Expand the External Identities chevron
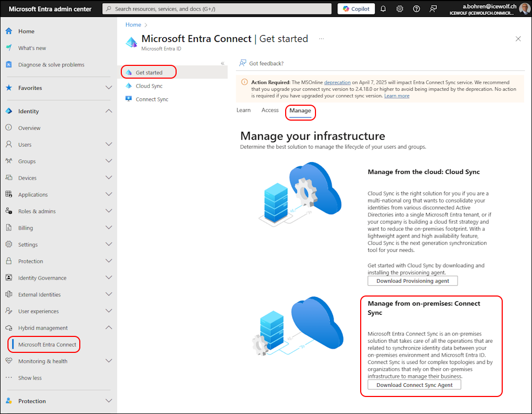This screenshot has height=414, width=532. pos(109,294)
